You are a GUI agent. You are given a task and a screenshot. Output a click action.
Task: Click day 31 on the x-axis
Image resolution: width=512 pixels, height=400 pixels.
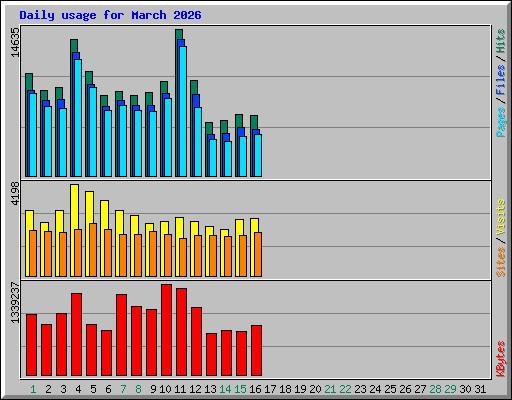[480, 389]
